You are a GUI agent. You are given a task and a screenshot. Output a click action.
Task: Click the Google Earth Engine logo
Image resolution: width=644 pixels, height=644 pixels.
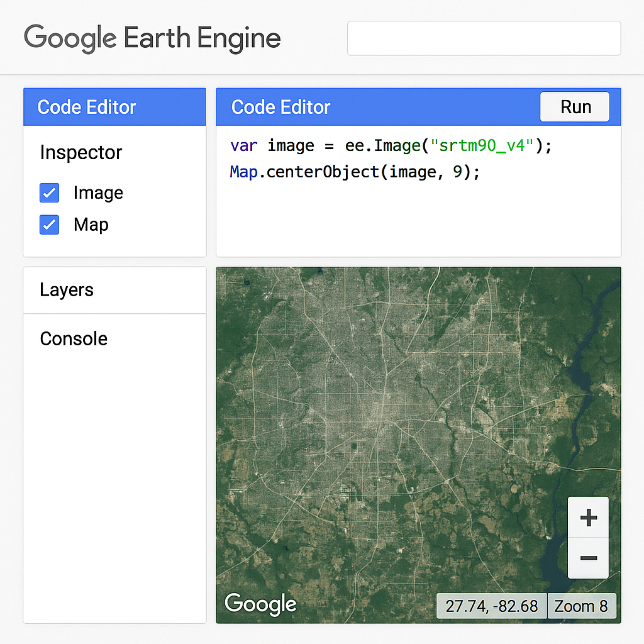pyautogui.click(x=152, y=38)
